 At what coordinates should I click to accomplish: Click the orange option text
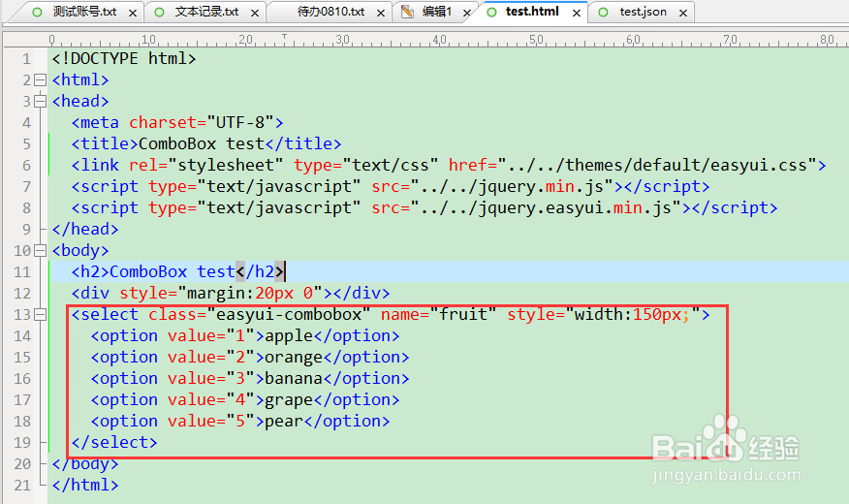(294, 358)
